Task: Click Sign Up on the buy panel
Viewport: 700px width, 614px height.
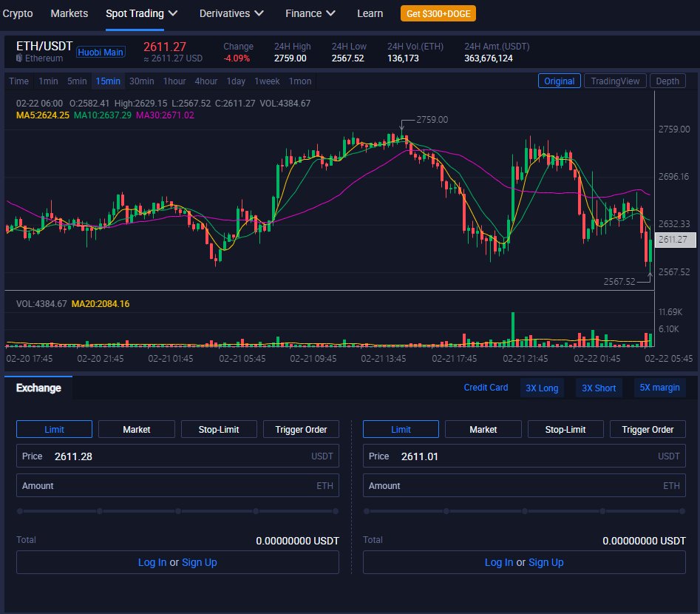Action: click(200, 562)
